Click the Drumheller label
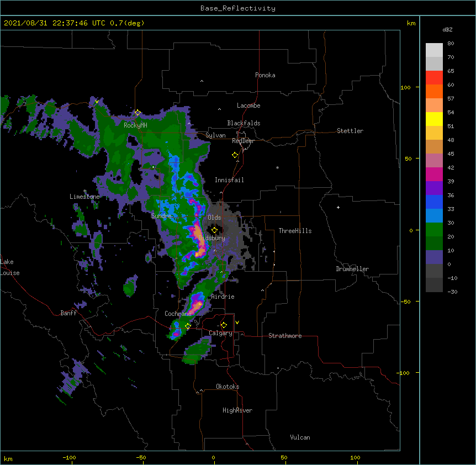The width and height of the screenshot is (476, 465). 352,269
